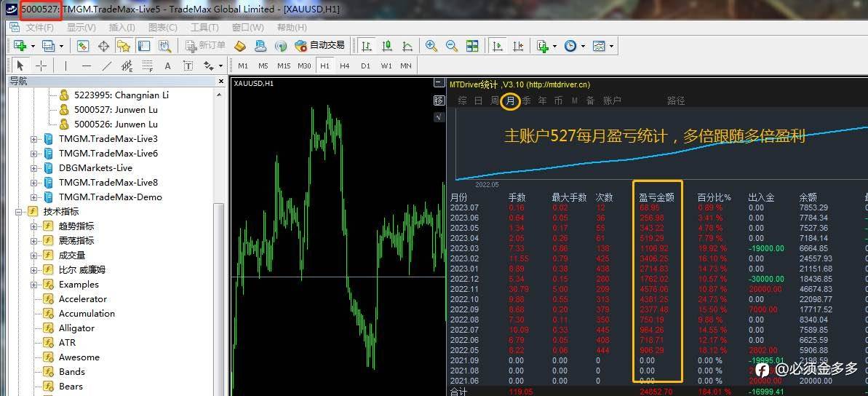Select the equidistant channel tool
868x396 pixels.
coord(127,66)
